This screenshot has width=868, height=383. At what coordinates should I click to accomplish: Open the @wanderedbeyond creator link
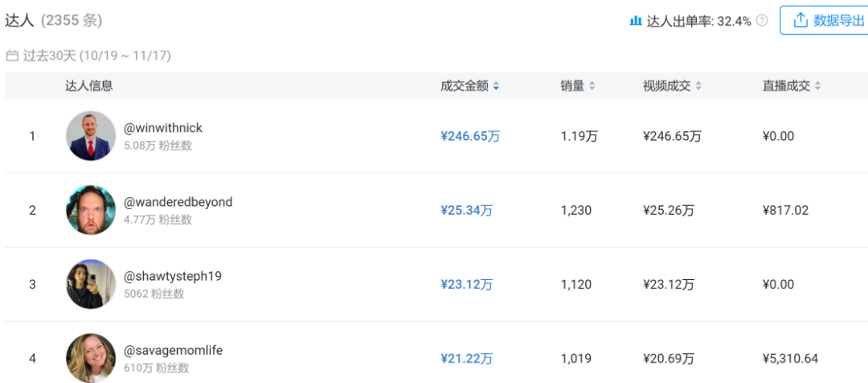coord(178,202)
